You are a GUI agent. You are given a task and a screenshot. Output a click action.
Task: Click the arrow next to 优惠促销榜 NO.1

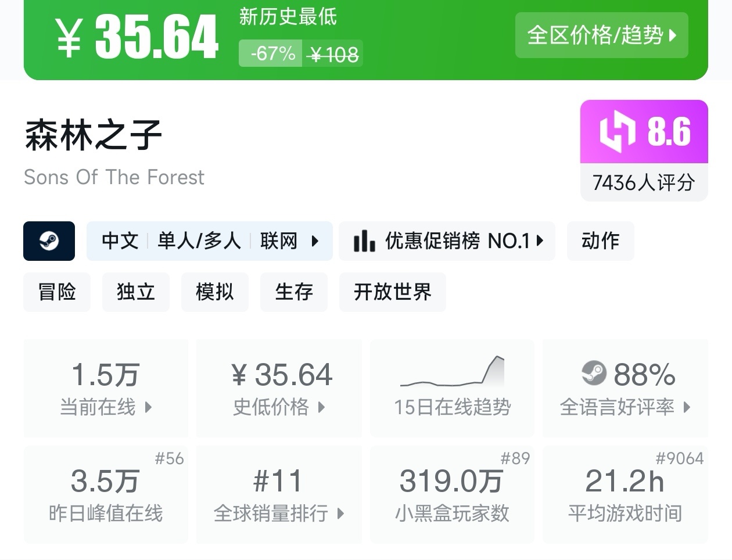click(540, 240)
